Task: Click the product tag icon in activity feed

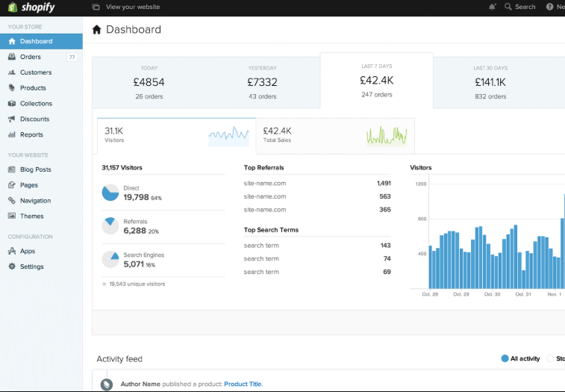Action: tap(106, 385)
